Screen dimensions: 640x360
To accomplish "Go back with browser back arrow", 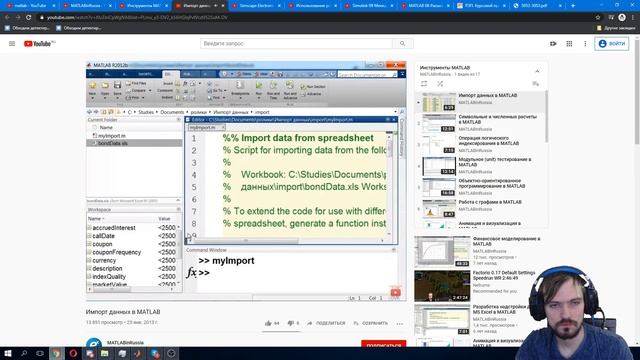I will tap(7, 18).
